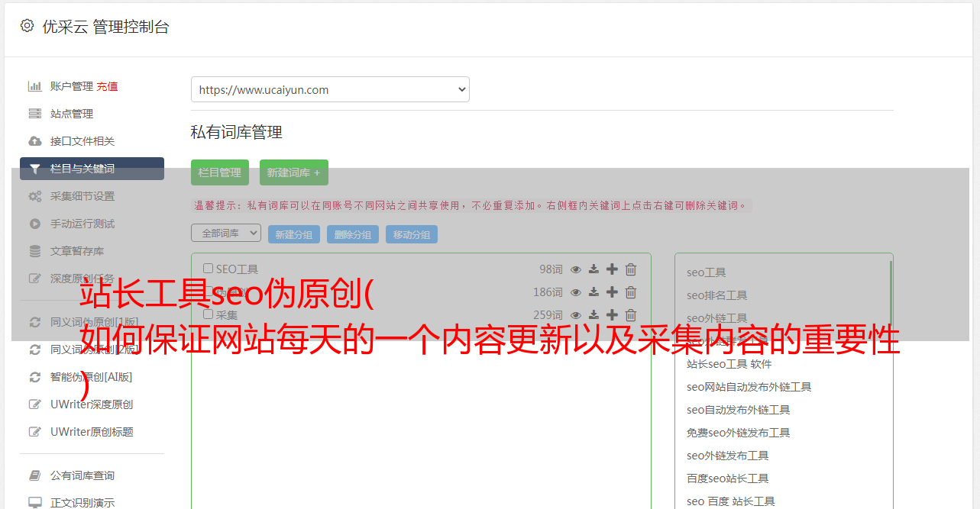Image resolution: width=980 pixels, height=509 pixels.
Task: View keywords of the 采集 library
Action: point(576,315)
